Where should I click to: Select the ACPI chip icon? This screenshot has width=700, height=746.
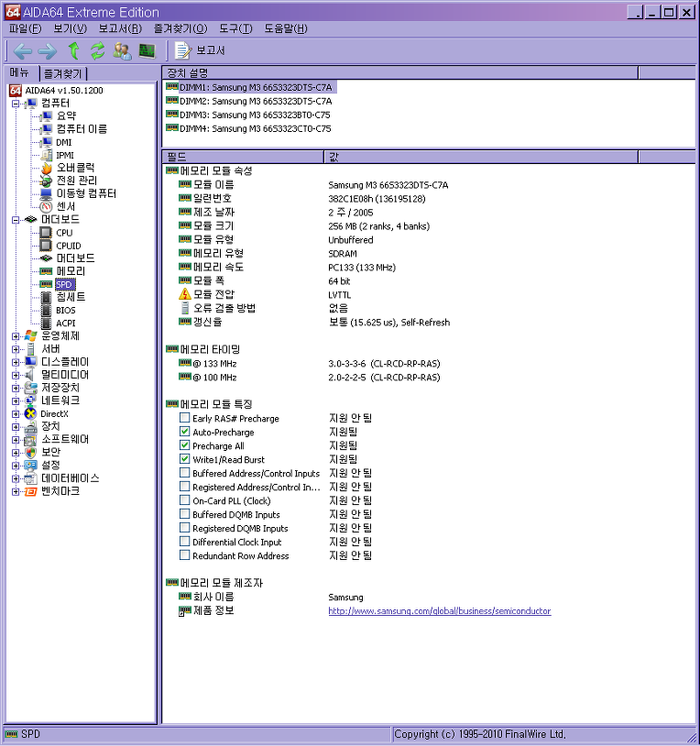pos(46,323)
